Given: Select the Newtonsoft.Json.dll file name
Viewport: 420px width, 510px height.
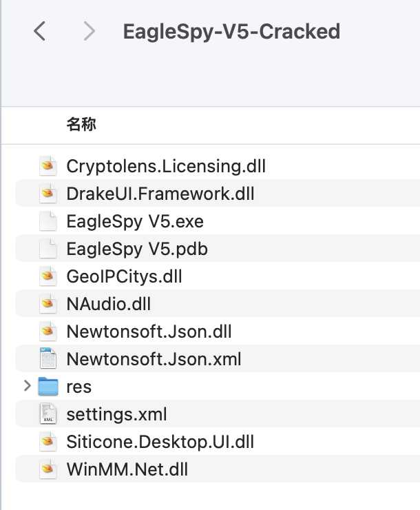Looking at the screenshot, I should (149, 331).
